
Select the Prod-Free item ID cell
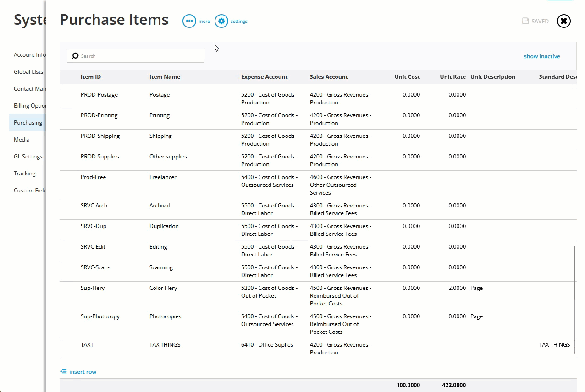click(x=93, y=177)
